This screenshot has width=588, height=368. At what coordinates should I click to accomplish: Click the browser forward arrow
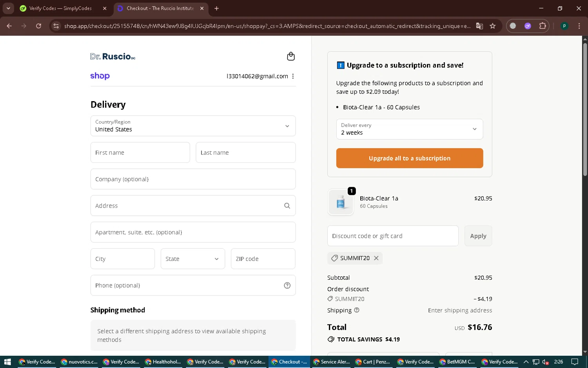(x=24, y=26)
